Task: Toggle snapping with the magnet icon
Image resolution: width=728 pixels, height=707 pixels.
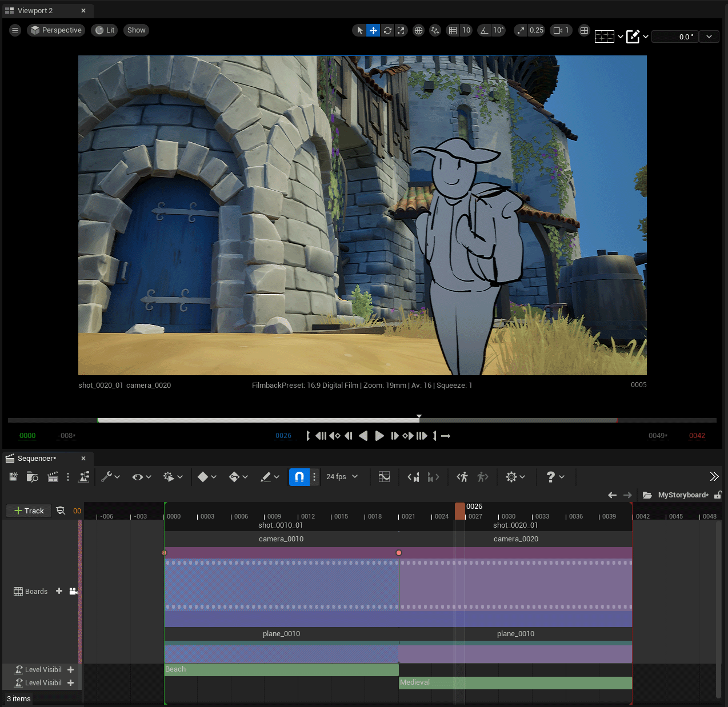Action: [x=299, y=477]
